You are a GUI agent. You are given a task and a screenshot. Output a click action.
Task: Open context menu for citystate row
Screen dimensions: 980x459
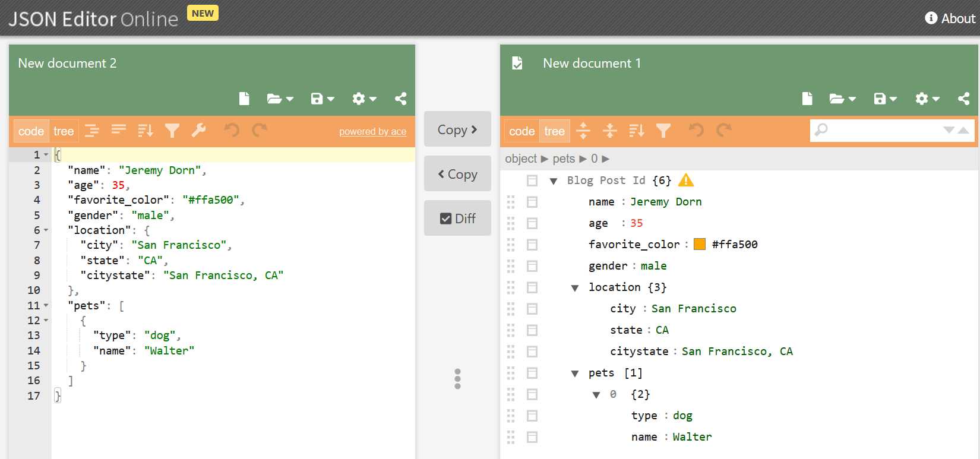coord(532,352)
